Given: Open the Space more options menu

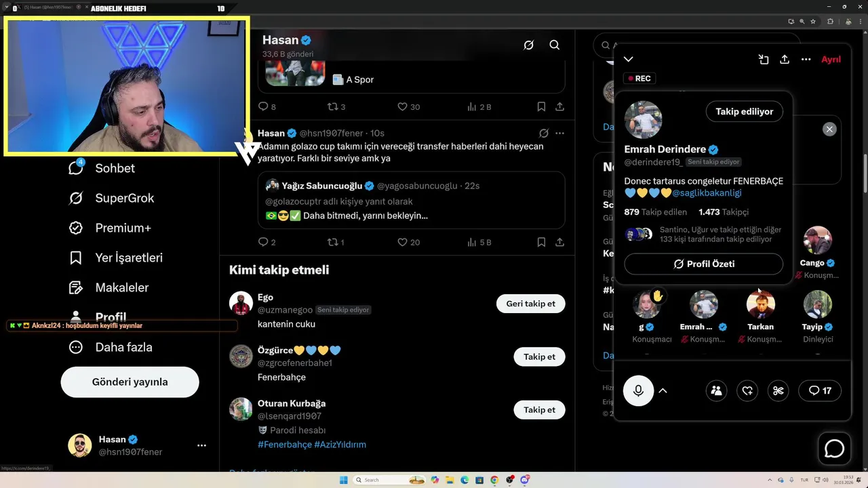Looking at the screenshot, I should pos(806,59).
